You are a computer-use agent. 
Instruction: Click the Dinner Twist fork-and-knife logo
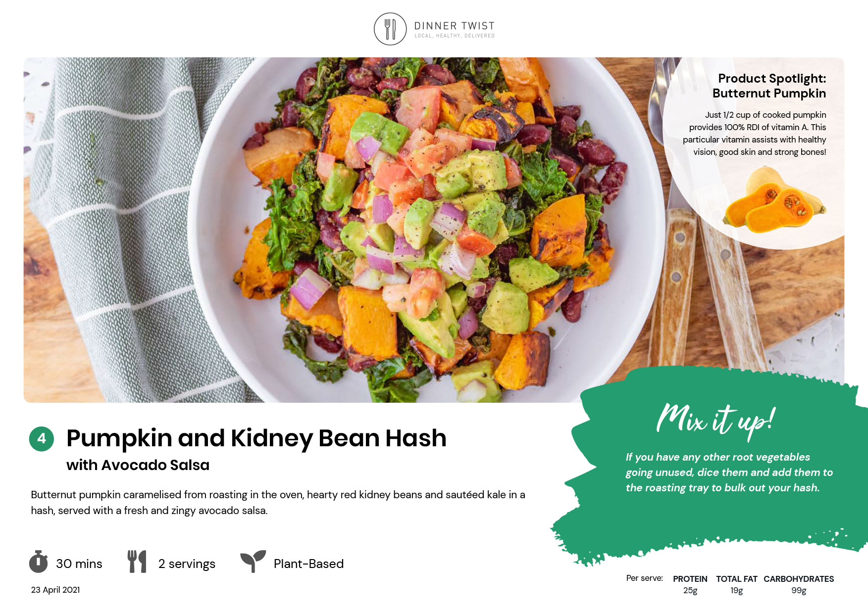[390, 29]
